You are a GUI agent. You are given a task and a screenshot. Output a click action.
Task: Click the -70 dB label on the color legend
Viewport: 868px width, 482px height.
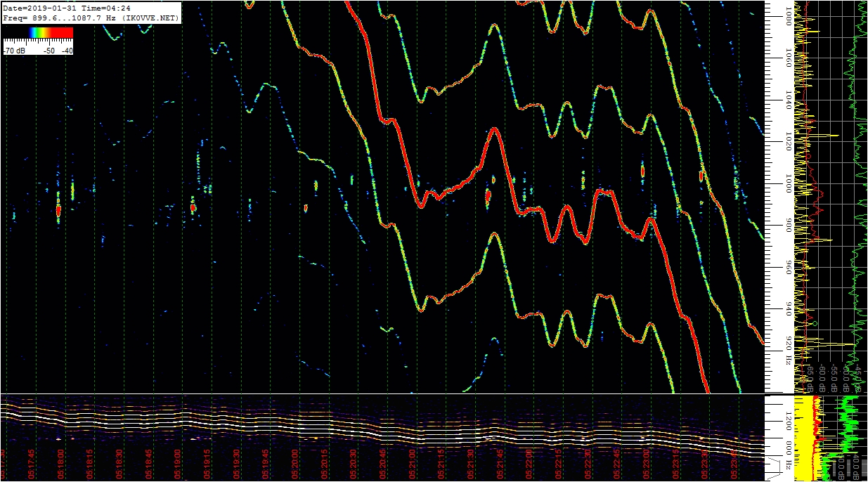(15, 51)
